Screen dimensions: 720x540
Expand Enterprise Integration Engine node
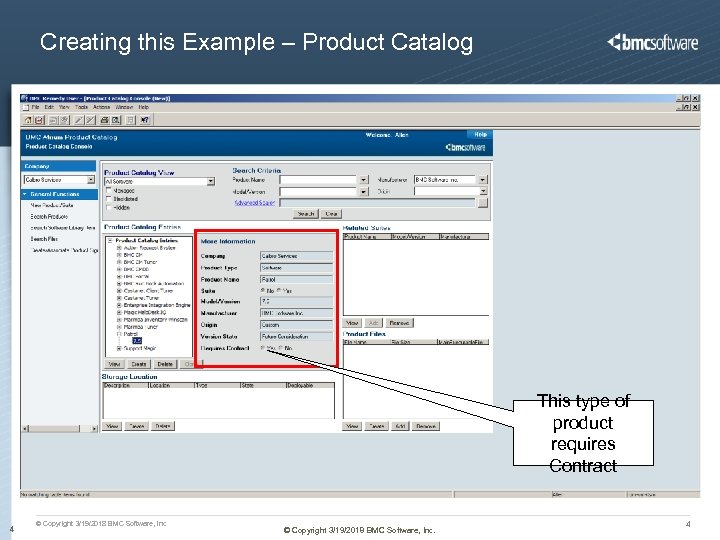pyautogui.click(x=119, y=305)
